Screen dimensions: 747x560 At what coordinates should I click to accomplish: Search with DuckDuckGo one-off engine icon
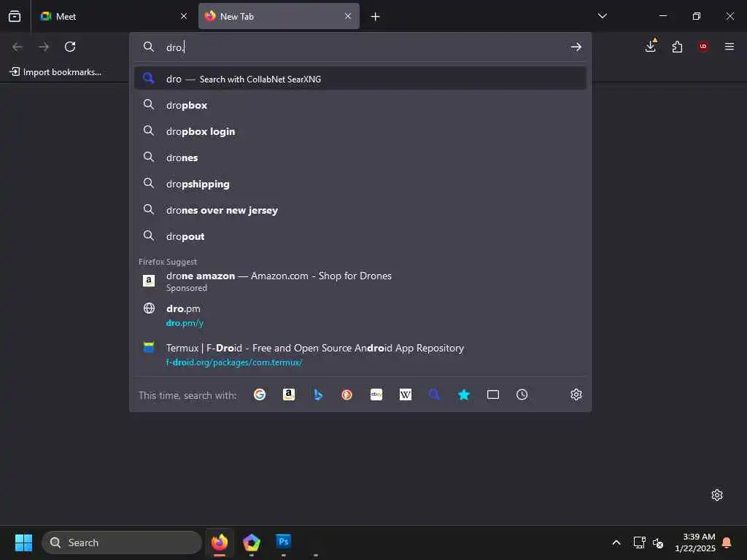[x=347, y=394]
